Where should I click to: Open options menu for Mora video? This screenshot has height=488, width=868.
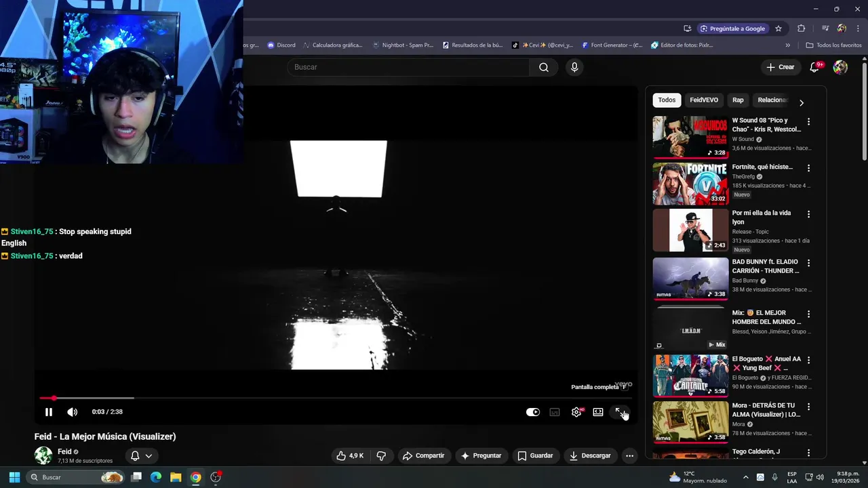(x=808, y=406)
